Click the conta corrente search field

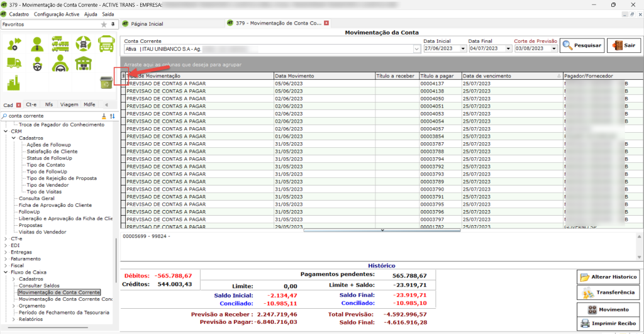[53, 116]
